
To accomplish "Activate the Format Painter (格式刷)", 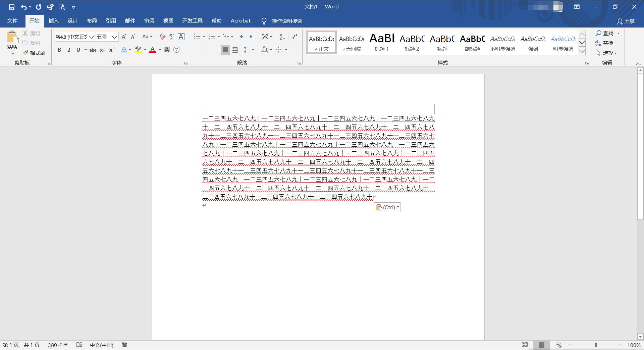I will point(34,53).
